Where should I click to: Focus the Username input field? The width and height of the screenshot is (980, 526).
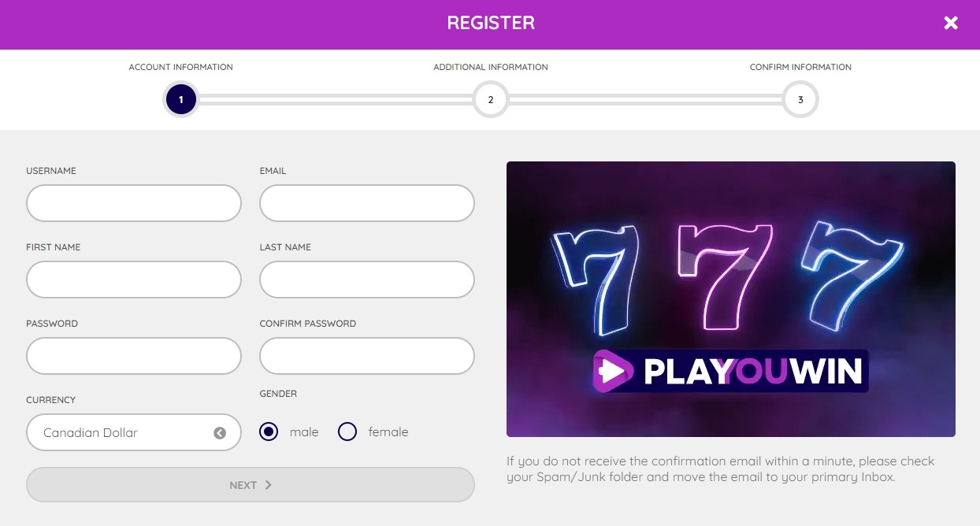pyautogui.click(x=133, y=203)
